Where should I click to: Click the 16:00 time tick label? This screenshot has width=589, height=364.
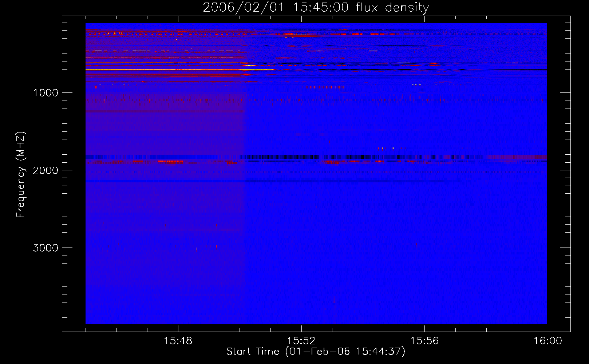pos(548,341)
